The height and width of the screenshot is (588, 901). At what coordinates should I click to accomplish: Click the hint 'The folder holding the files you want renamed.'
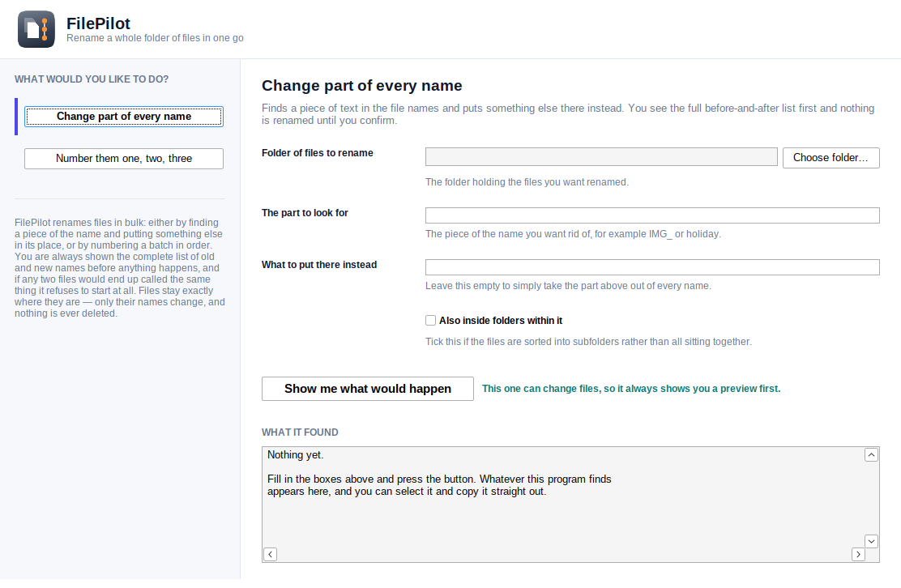tap(527, 182)
